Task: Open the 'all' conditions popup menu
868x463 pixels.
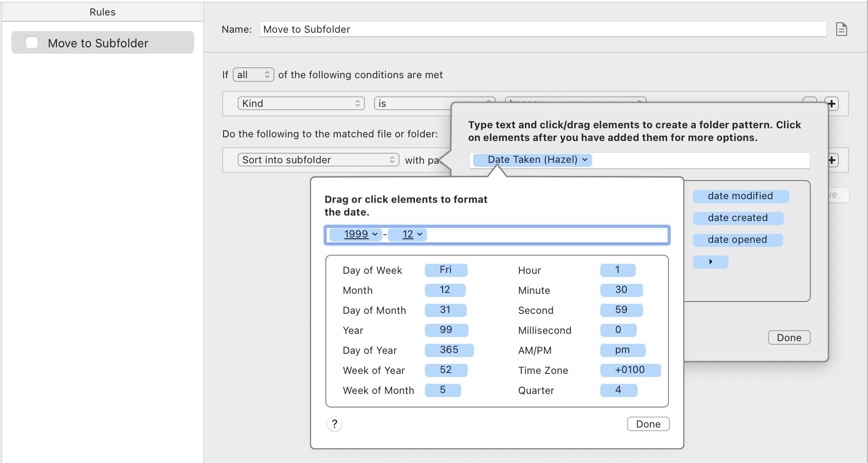Action: 253,75
